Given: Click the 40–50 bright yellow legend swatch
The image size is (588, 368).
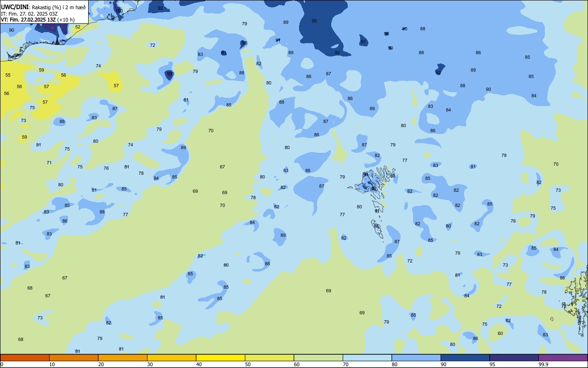Looking at the screenshot, I should click(220, 357).
